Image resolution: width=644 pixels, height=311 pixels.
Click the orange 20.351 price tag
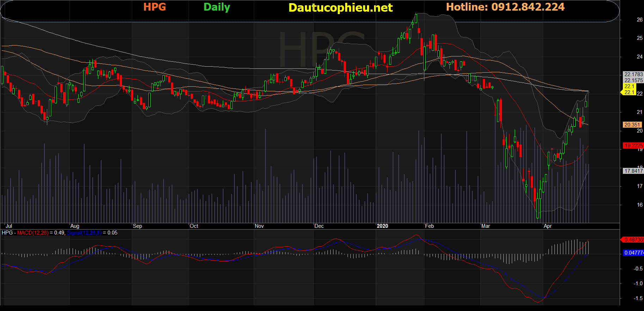(x=632, y=125)
